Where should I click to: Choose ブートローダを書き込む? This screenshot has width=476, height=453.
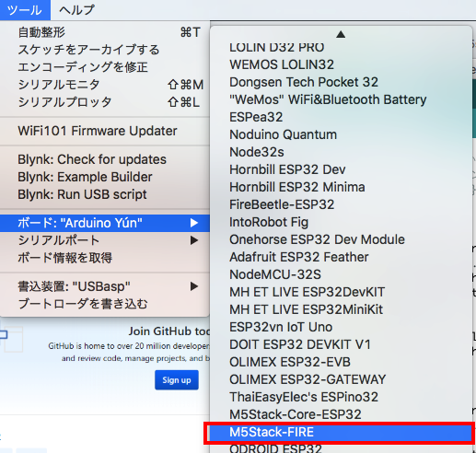105,304
